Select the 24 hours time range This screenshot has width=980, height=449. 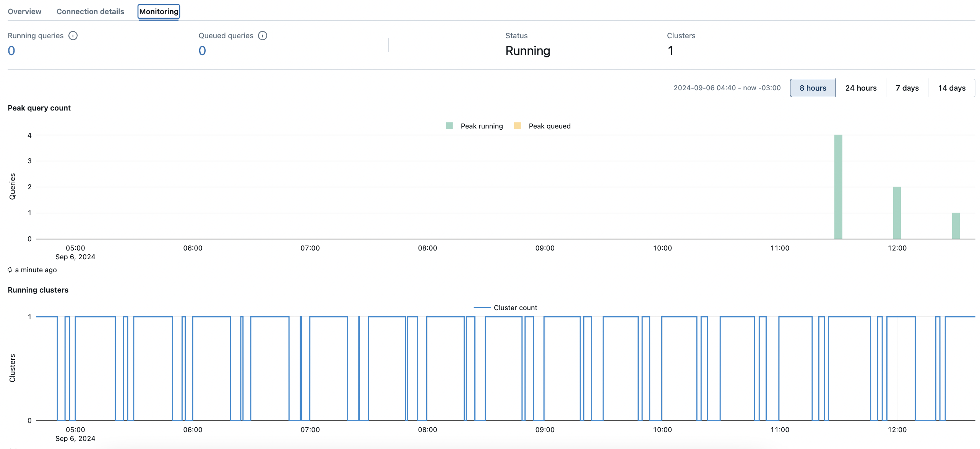pos(861,88)
